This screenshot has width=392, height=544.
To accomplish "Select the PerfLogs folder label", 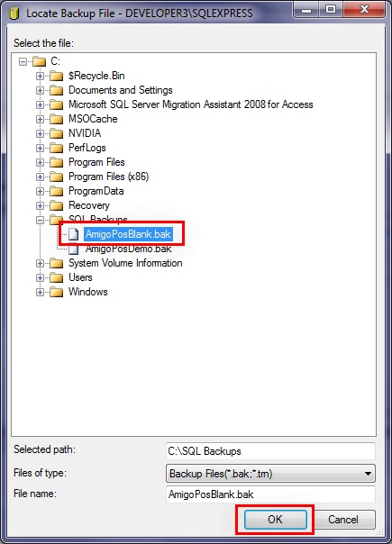I will point(87,148).
